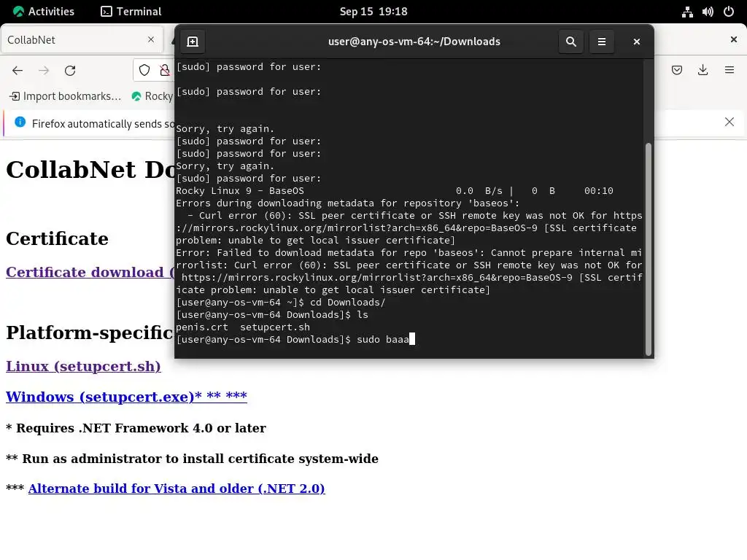747x560 pixels.
Task: Click 'penis.crt' file name in Terminal
Action: pyautogui.click(x=202, y=327)
